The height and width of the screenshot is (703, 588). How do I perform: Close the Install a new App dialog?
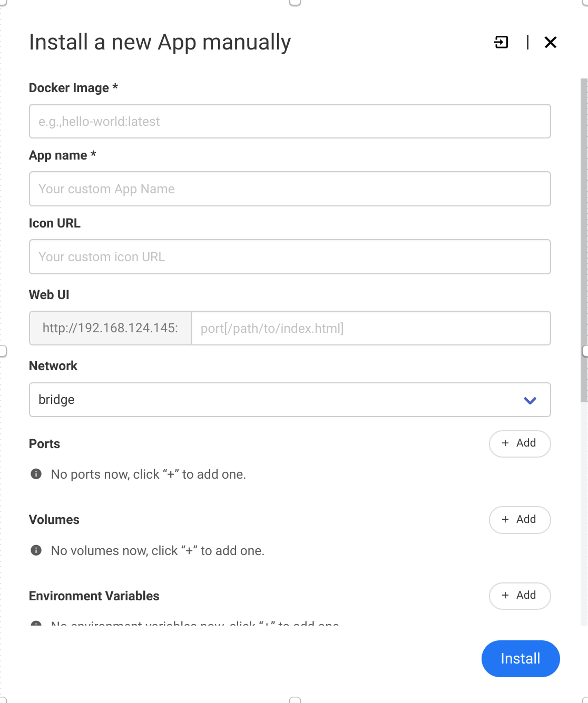point(550,42)
